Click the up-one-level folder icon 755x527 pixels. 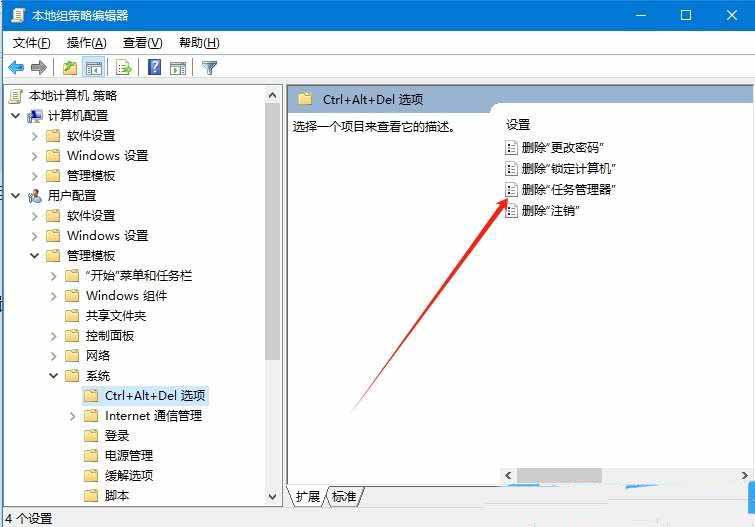[x=70, y=68]
